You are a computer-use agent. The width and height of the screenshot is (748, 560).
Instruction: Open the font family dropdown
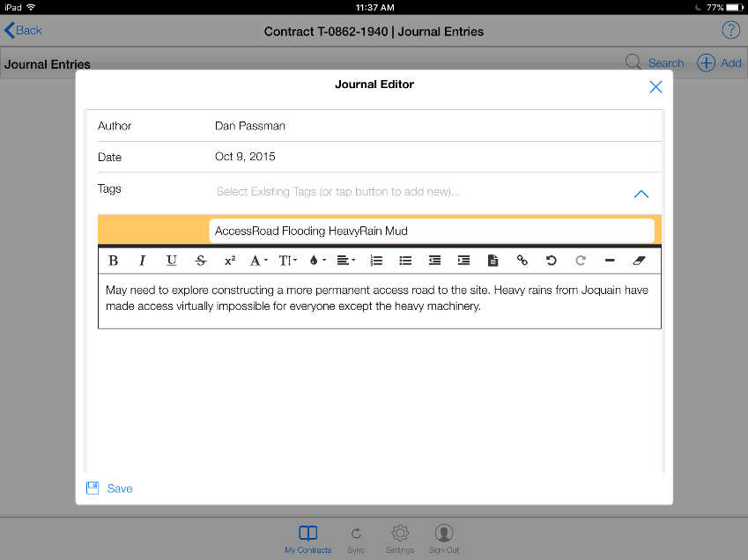point(259,261)
